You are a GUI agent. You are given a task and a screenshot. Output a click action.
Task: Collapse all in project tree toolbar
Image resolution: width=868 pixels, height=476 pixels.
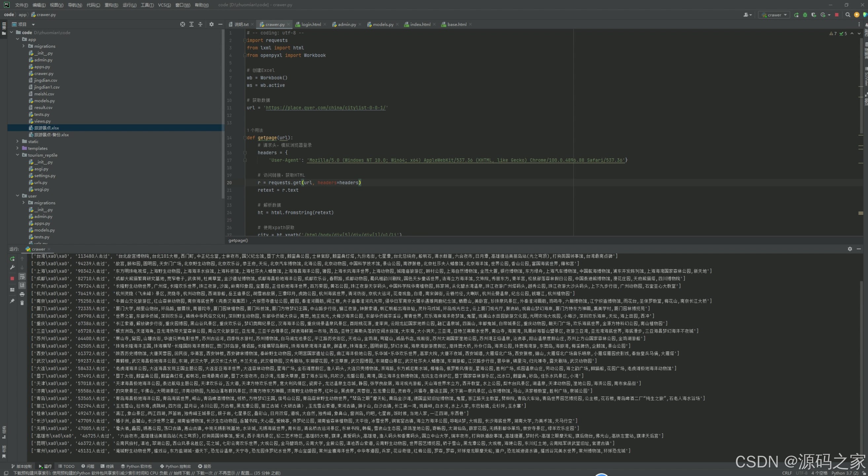click(x=200, y=24)
